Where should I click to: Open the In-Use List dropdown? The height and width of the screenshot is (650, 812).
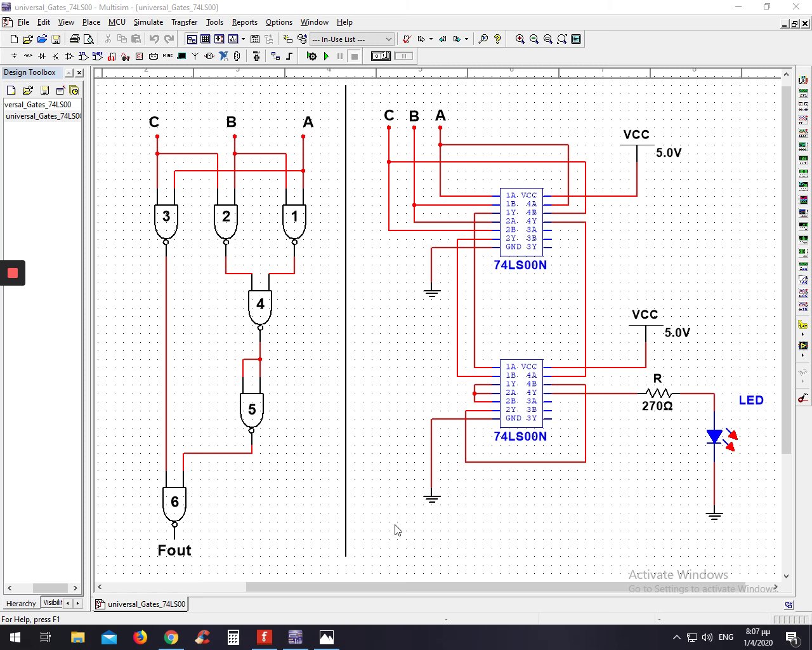(353, 39)
